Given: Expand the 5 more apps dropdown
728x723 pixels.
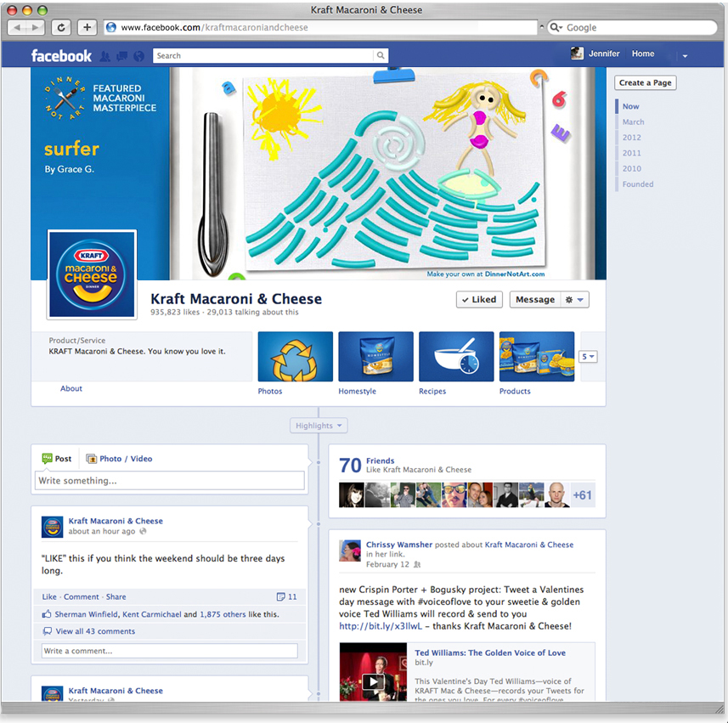Looking at the screenshot, I should tap(588, 357).
